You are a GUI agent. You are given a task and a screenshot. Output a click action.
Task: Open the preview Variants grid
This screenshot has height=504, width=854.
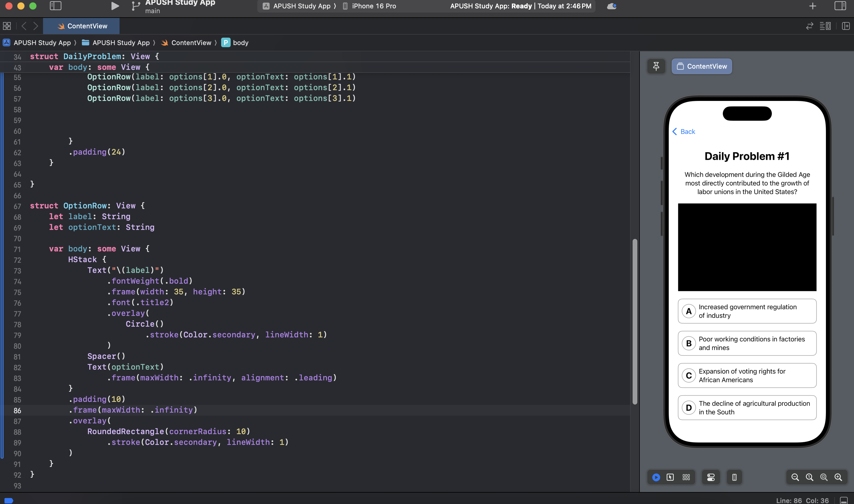(x=686, y=477)
